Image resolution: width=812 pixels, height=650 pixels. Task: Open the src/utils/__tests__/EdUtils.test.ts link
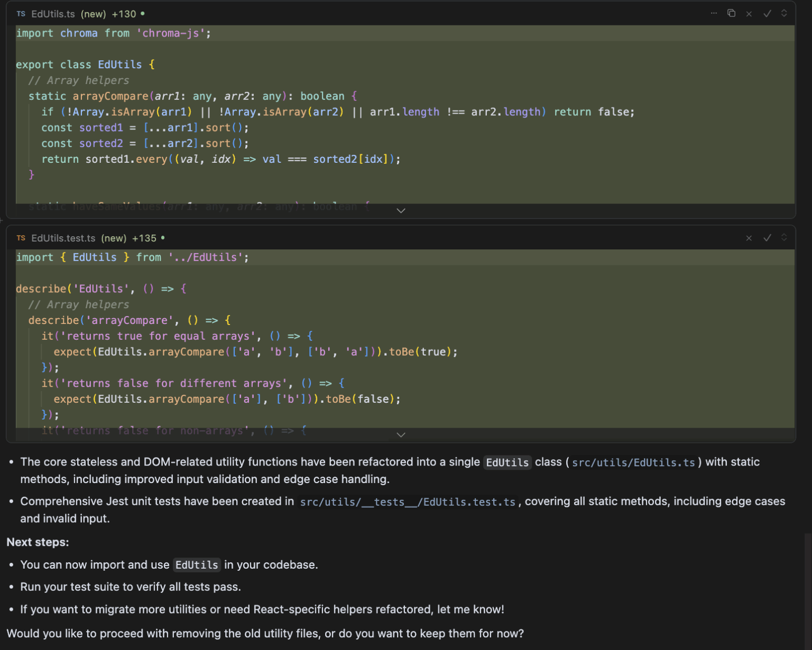pos(407,502)
